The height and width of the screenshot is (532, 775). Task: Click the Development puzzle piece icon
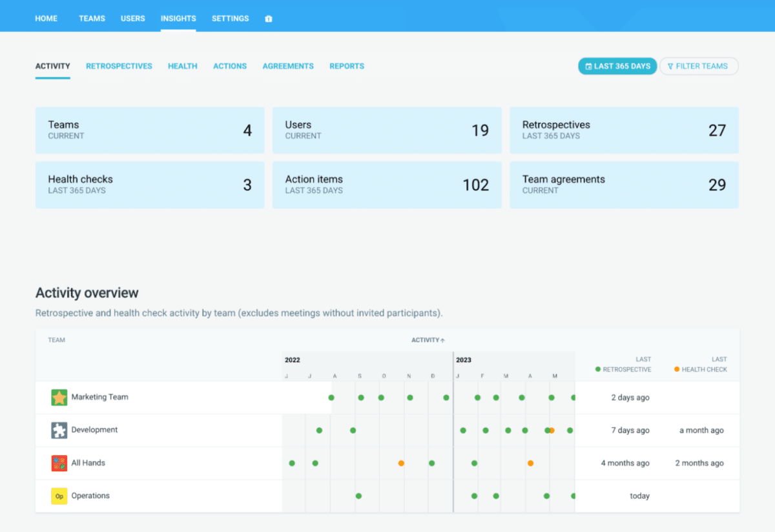click(59, 430)
